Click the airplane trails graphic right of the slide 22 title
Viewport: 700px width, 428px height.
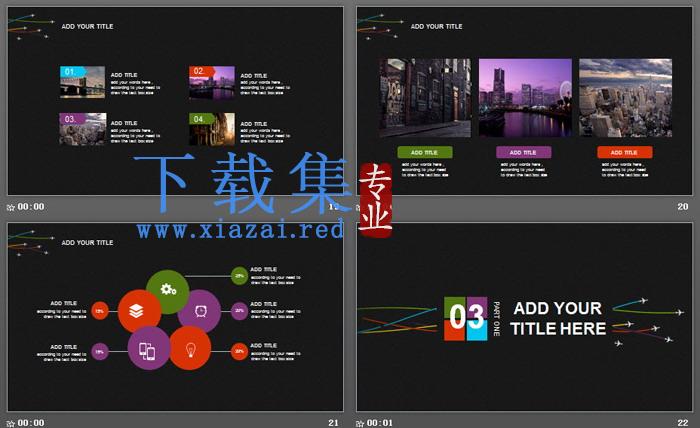click(x=648, y=322)
